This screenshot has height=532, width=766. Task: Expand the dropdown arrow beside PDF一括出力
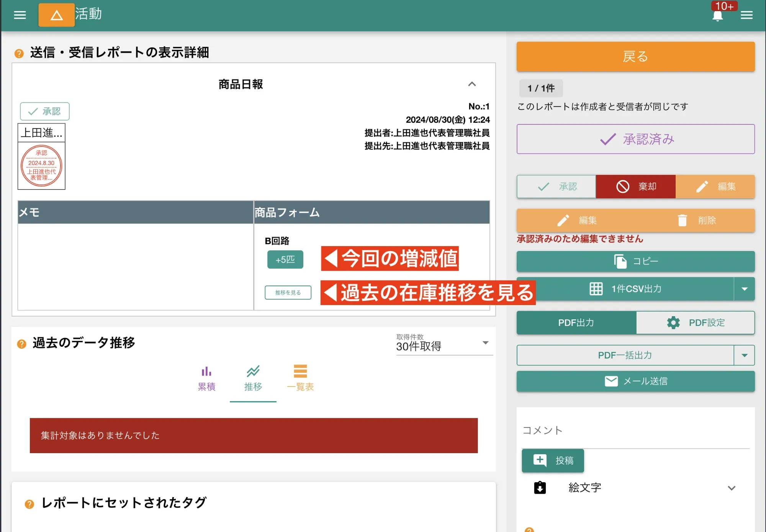click(x=745, y=355)
